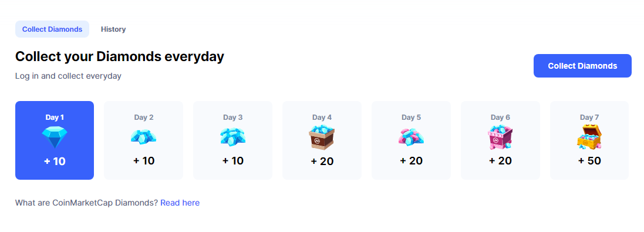The width and height of the screenshot is (644, 232).
Task: Select the + 50 reward on Day 7
Action: click(x=589, y=160)
